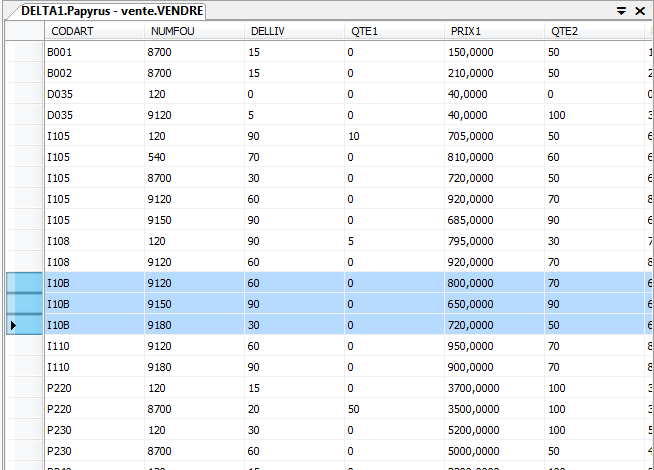Click the DELLIV column header
This screenshot has width=654, height=470.
[294, 31]
